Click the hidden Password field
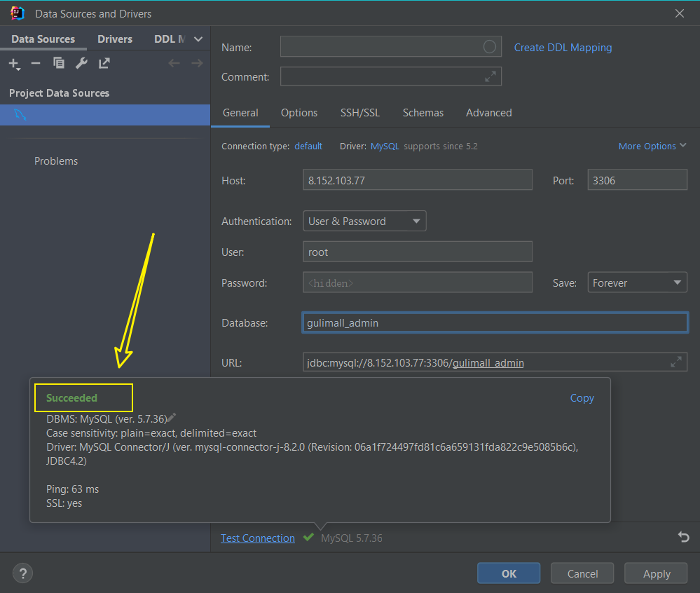The width and height of the screenshot is (700, 593). pos(418,282)
